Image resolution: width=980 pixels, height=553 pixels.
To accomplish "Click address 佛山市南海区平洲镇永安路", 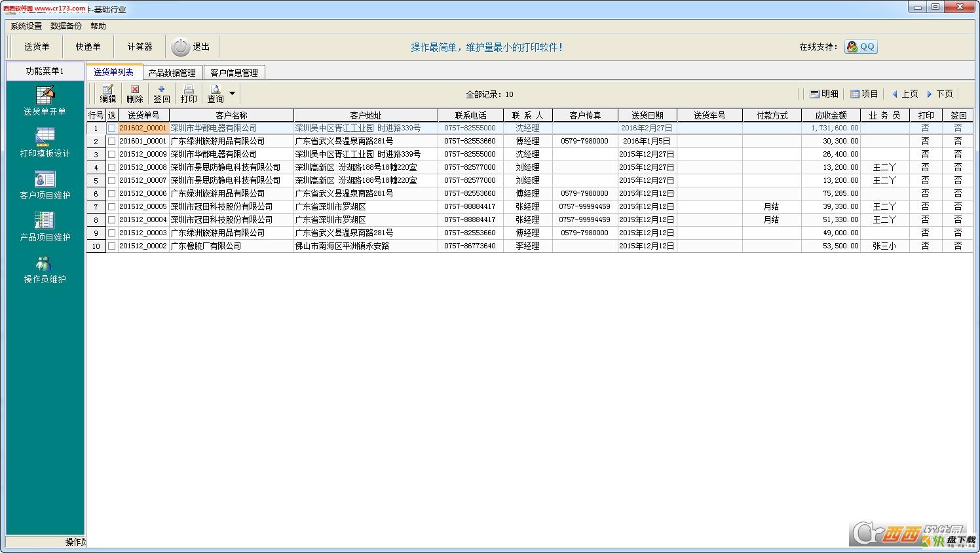I will pyautogui.click(x=343, y=246).
